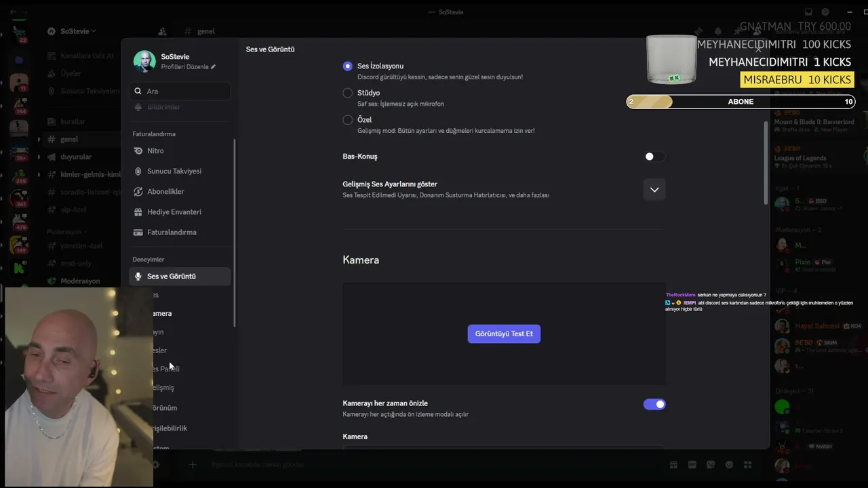Click Mount & Blade II: Bannerlord activity

coord(814,122)
